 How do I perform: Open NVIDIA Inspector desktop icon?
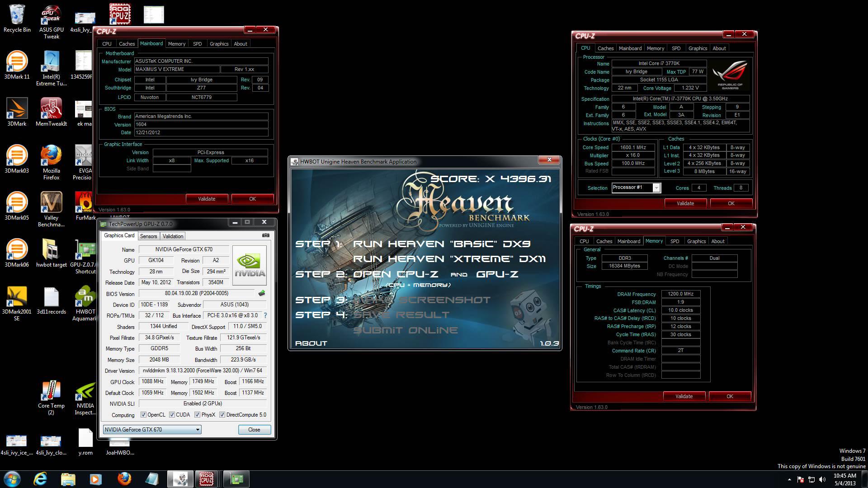pyautogui.click(x=85, y=398)
